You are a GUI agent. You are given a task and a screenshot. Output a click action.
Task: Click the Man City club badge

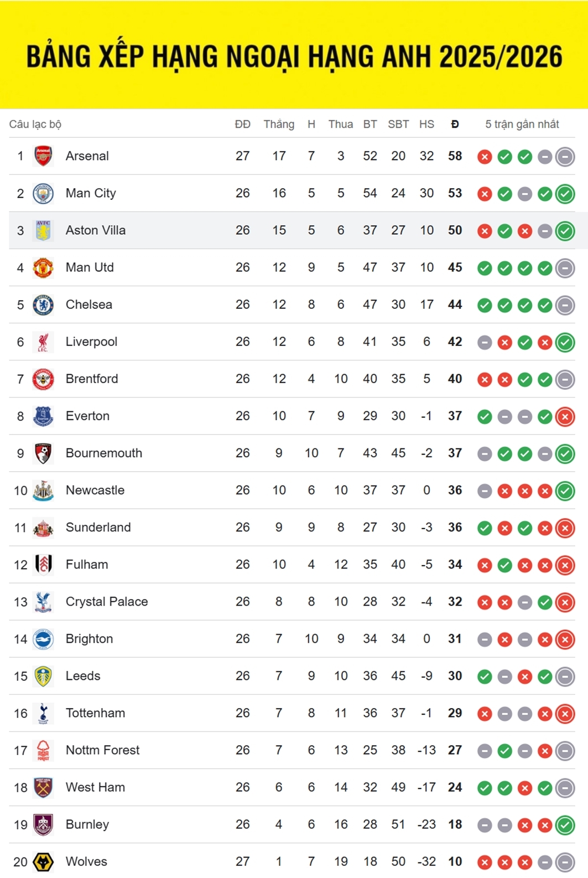pos(43,193)
